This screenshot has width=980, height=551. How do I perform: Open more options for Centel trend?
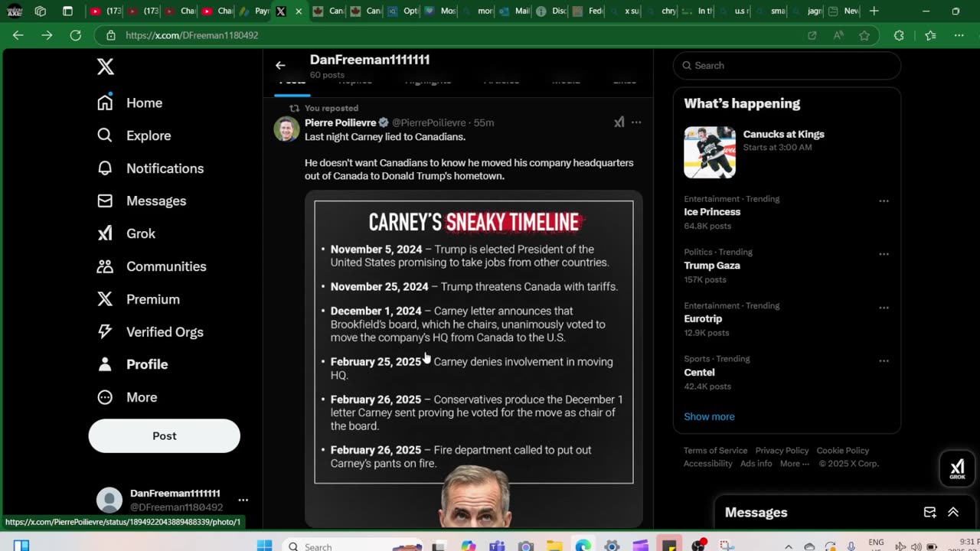[x=884, y=361]
